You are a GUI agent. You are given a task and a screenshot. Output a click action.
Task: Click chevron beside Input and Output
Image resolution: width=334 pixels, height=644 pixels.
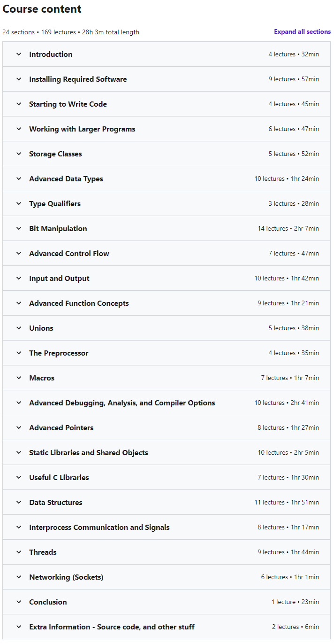pos(19,278)
